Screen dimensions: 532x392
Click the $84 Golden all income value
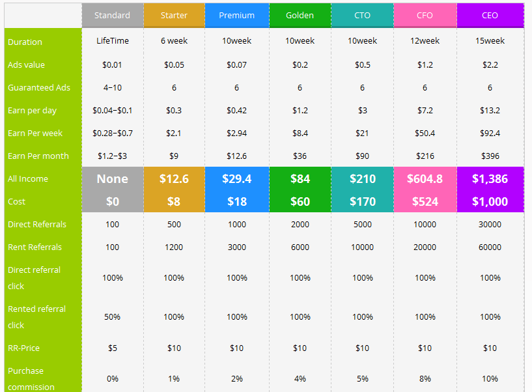tap(300, 178)
